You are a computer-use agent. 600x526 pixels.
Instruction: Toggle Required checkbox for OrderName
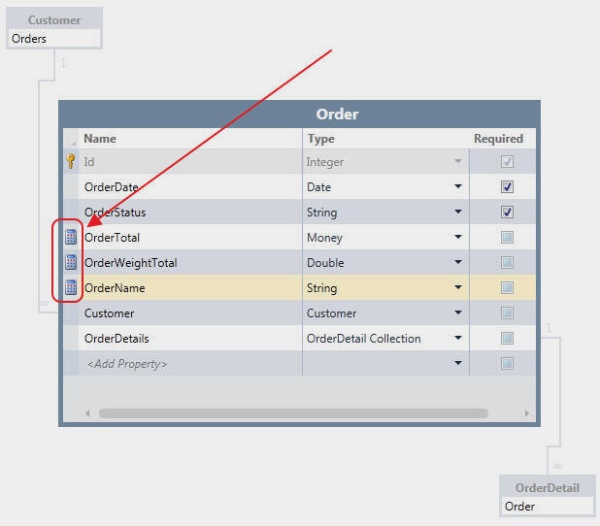(507, 287)
